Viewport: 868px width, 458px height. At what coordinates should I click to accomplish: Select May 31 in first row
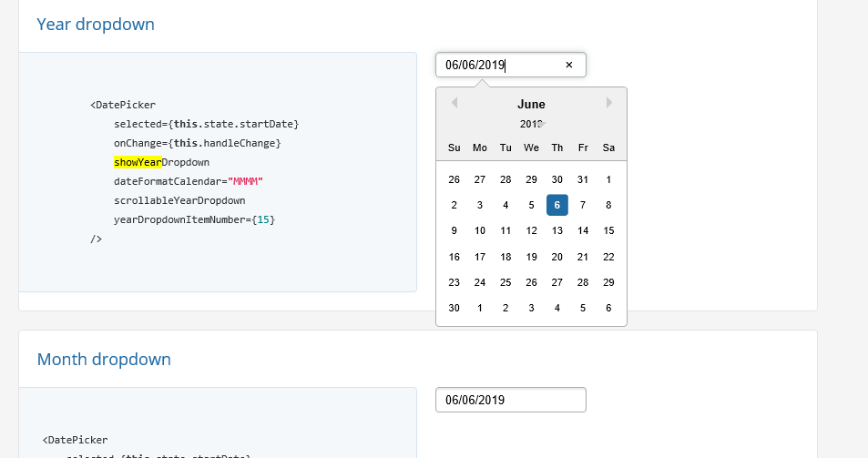point(583,179)
